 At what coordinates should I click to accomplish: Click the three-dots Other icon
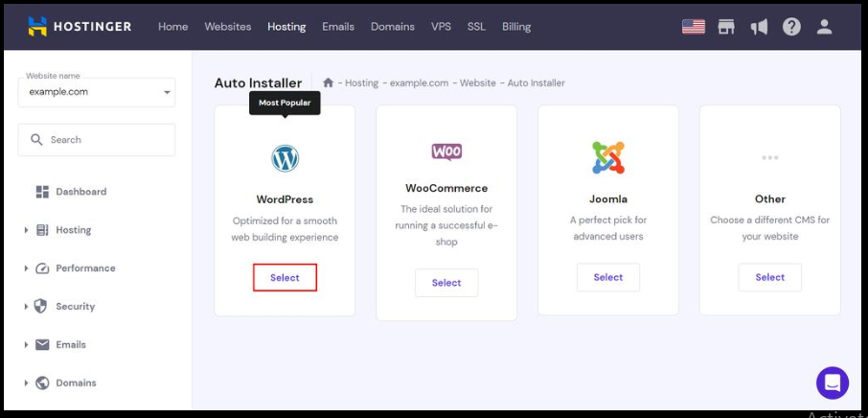click(x=770, y=158)
